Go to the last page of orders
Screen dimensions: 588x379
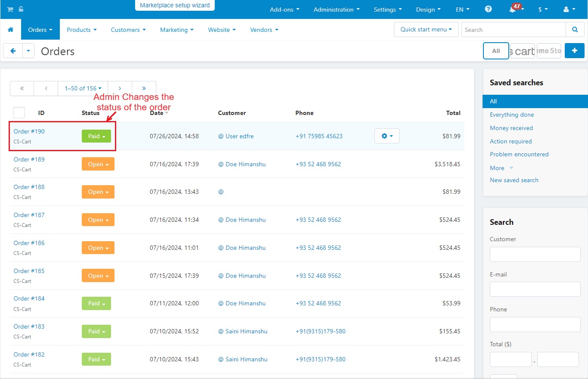click(144, 88)
